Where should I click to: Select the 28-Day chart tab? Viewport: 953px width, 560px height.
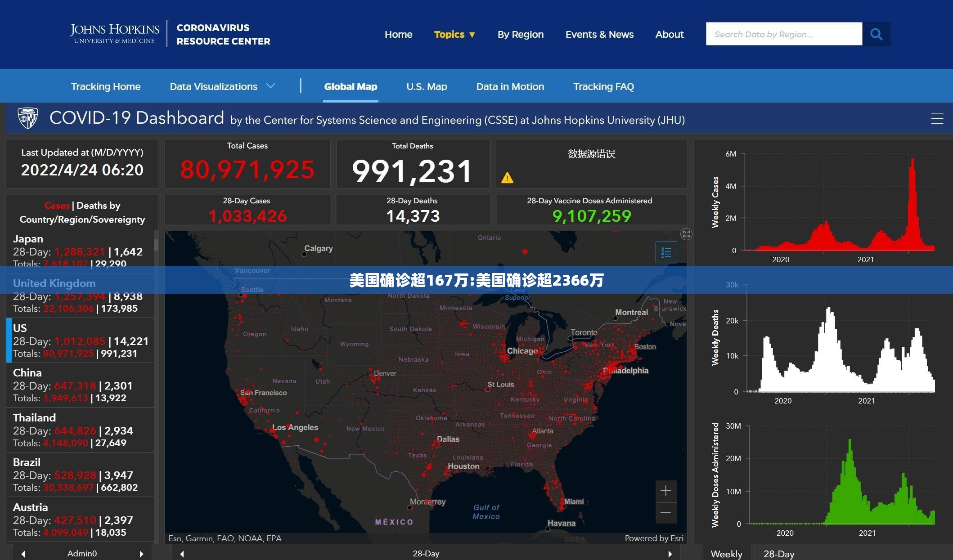(x=779, y=554)
